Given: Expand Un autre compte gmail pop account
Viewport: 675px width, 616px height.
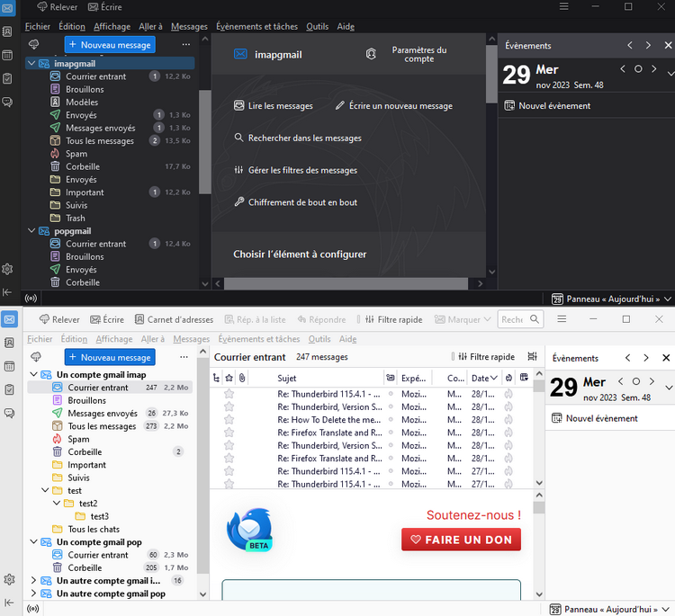Looking at the screenshot, I should 33,594.
